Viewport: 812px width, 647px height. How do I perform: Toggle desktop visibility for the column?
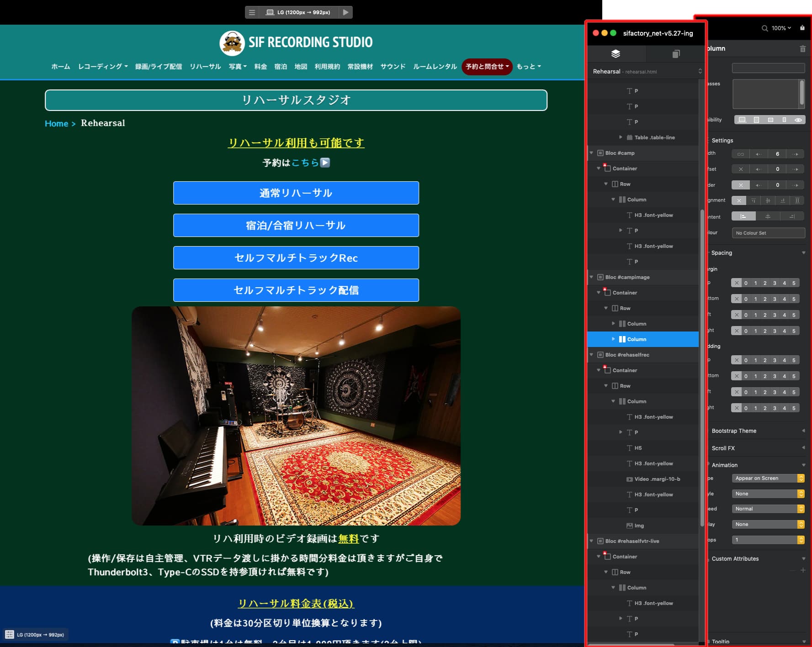tap(742, 120)
